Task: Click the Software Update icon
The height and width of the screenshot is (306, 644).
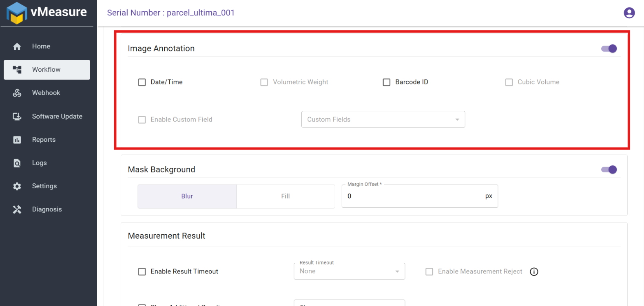Action: tap(17, 117)
